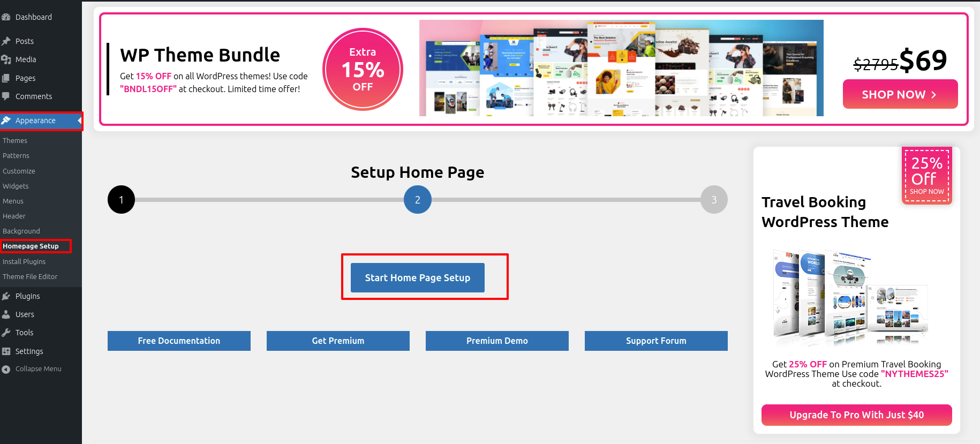Screen dimensions: 980x444
Task: Select step 1 circle in progress bar
Action: (121, 200)
